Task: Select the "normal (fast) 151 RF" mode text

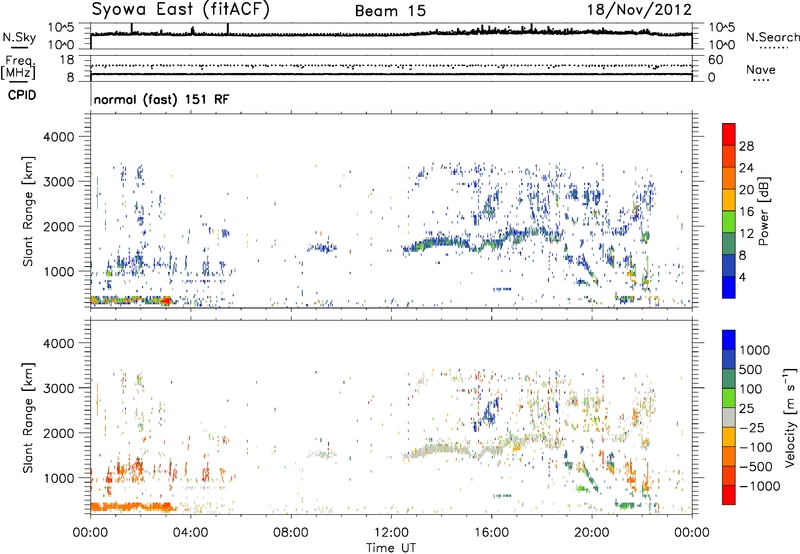Action: pyautogui.click(x=161, y=99)
